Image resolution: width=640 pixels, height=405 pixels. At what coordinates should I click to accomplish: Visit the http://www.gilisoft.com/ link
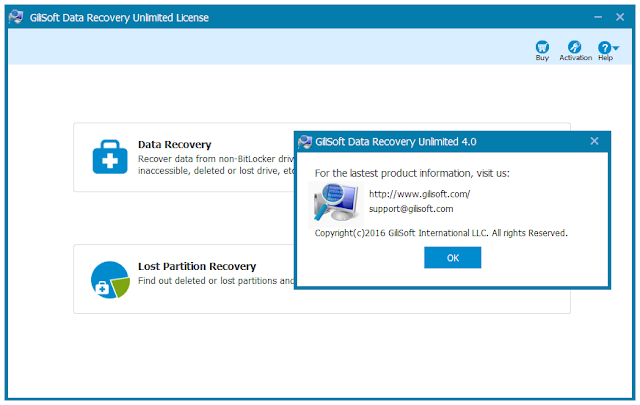[419, 194]
